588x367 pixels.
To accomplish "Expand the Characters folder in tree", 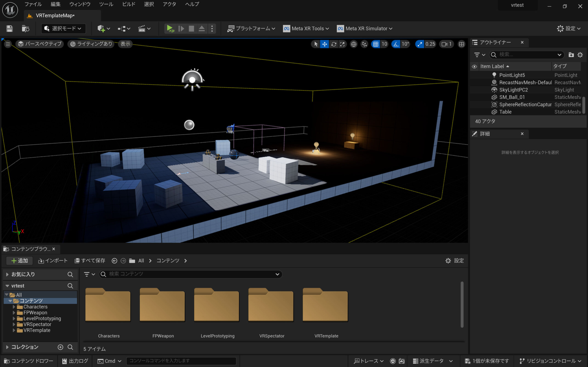I will (x=14, y=307).
